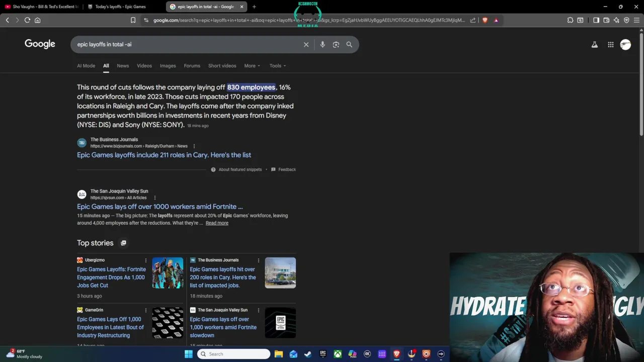Open 'layoffs hit over 200 roles in Cary' story
The image size is (644, 362).
223,277
